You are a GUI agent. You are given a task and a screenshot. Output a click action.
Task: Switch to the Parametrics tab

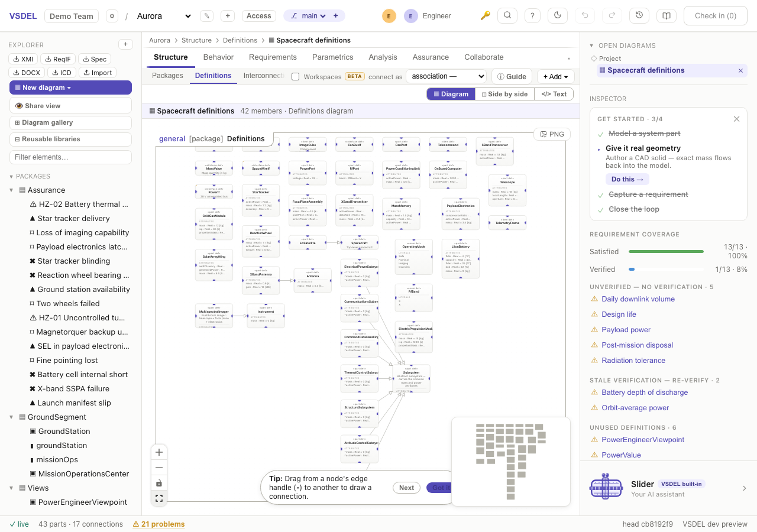tap(333, 57)
